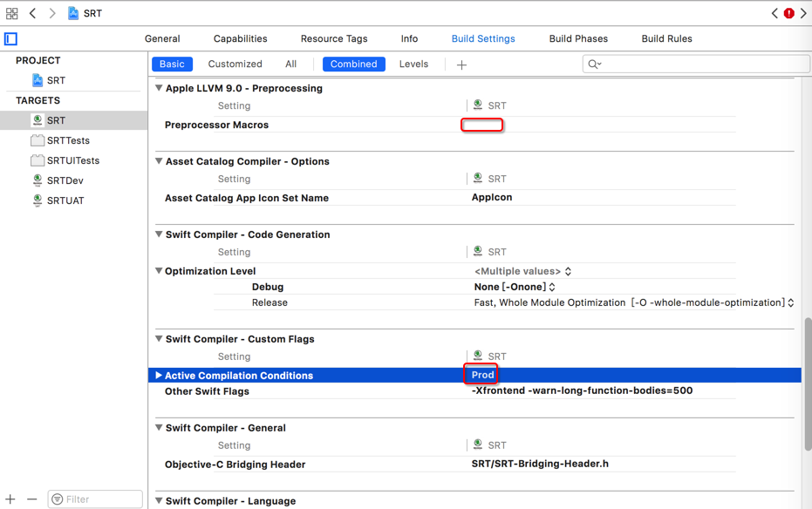
Task: Select the SRTDev target
Action: click(x=65, y=180)
